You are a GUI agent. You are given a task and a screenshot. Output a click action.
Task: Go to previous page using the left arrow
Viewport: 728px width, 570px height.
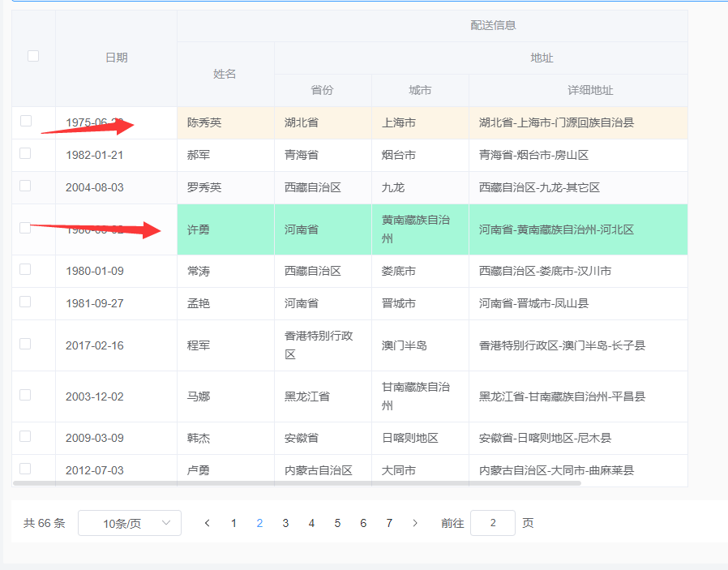pyautogui.click(x=208, y=523)
